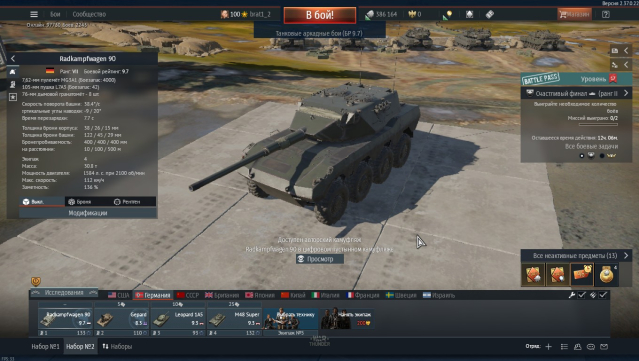Open the help question mark icon
The image size is (639, 361).
(x=606, y=14)
